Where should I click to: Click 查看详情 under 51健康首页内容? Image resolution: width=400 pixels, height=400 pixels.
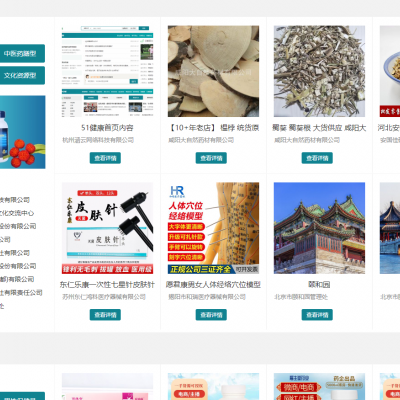[105, 158]
